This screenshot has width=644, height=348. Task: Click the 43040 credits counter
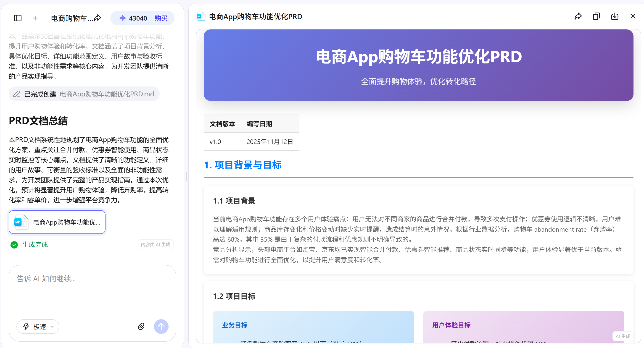(x=137, y=18)
